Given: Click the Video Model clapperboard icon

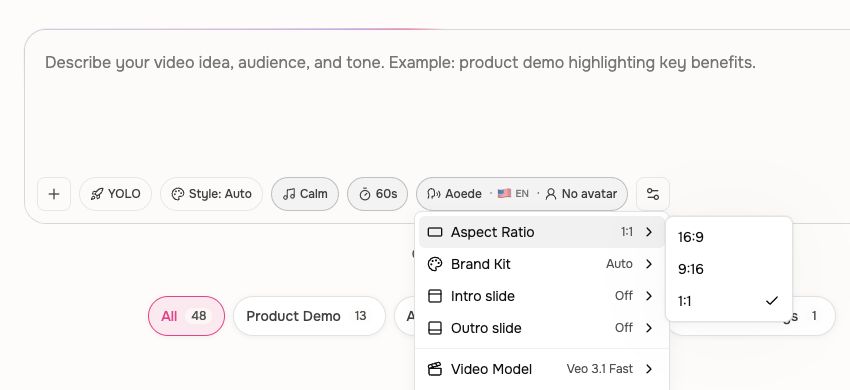Looking at the screenshot, I should [435, 369].
